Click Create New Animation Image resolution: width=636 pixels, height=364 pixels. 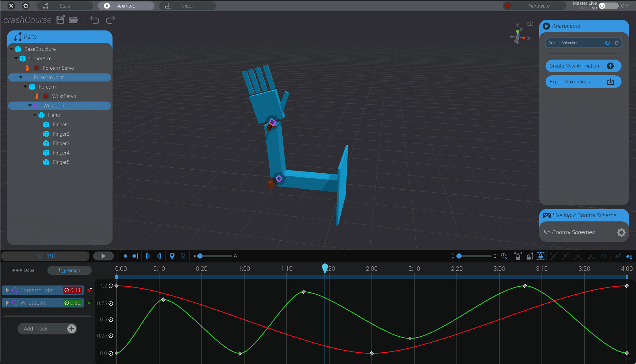583,66
